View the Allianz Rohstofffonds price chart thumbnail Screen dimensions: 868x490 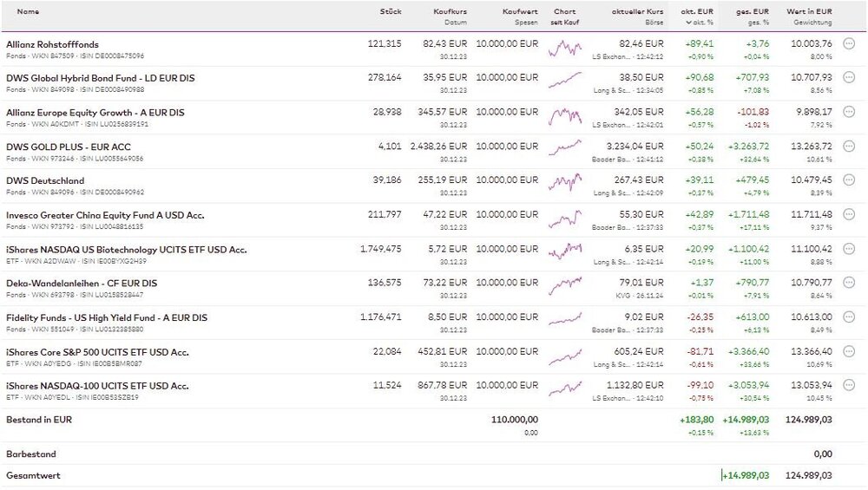565,49
